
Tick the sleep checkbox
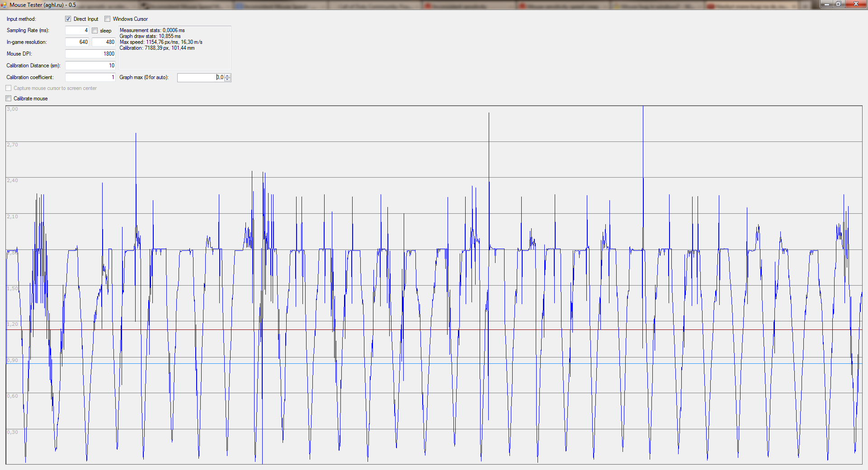tap(95, 31)
